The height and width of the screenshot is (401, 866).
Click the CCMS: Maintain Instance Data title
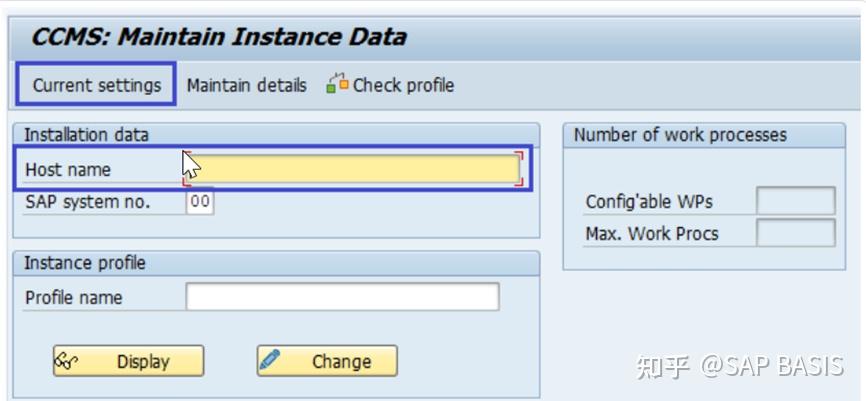[219, 38]
